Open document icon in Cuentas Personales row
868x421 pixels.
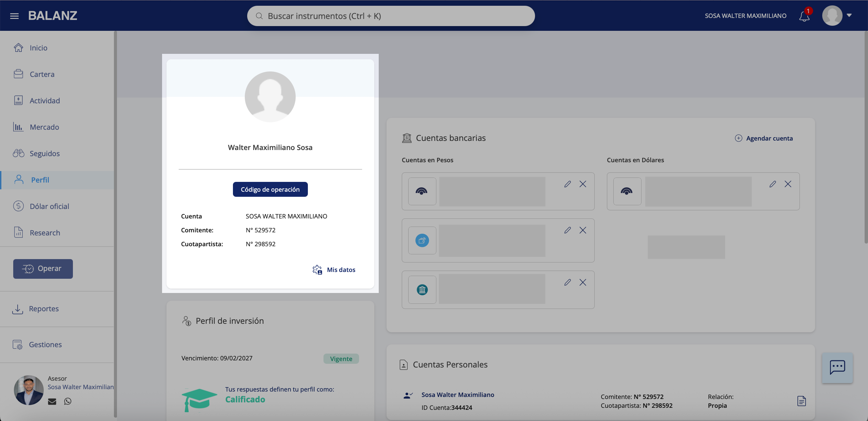pyautogui.click(x=802, y=401)
